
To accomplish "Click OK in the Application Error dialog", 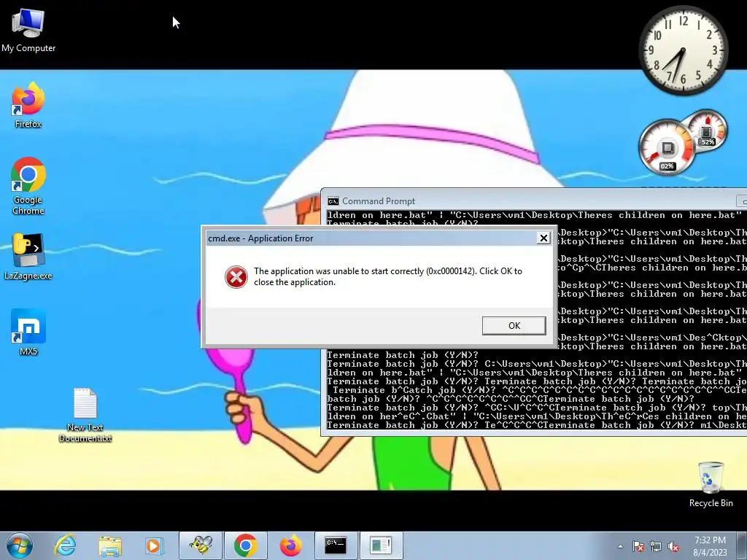I will [x=514, y=326].
